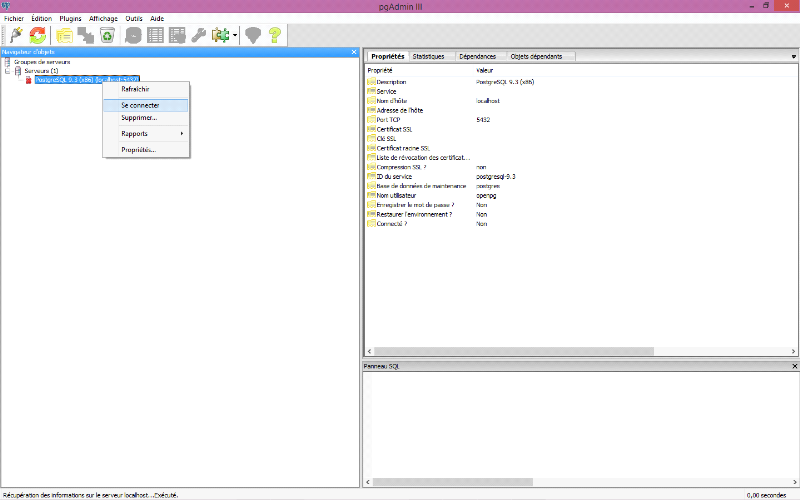Viewport: 800px width, 500px height.
Task: Click the add server plug icon
Action: point(16,35)
